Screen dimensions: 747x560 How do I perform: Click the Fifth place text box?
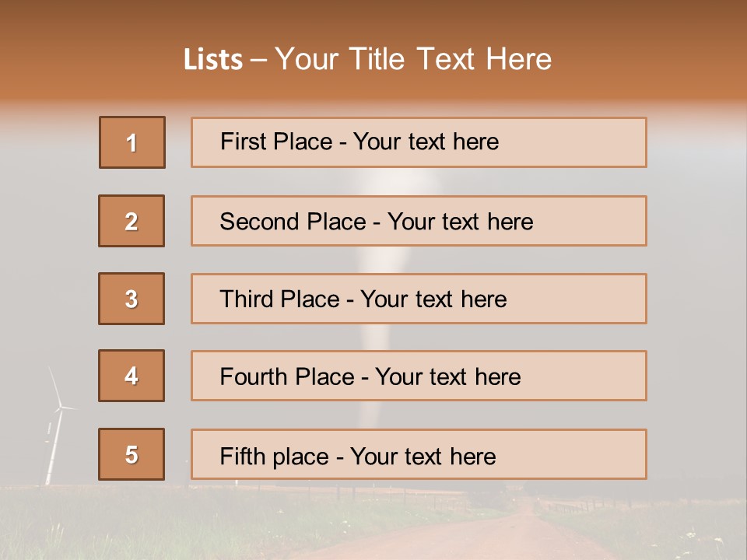tap(419, 454)
